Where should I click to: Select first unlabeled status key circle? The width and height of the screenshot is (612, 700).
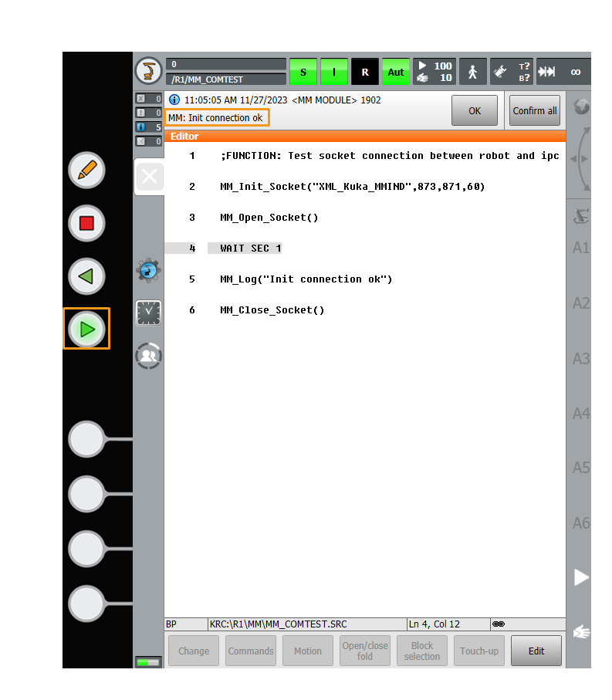pos(86,439)
